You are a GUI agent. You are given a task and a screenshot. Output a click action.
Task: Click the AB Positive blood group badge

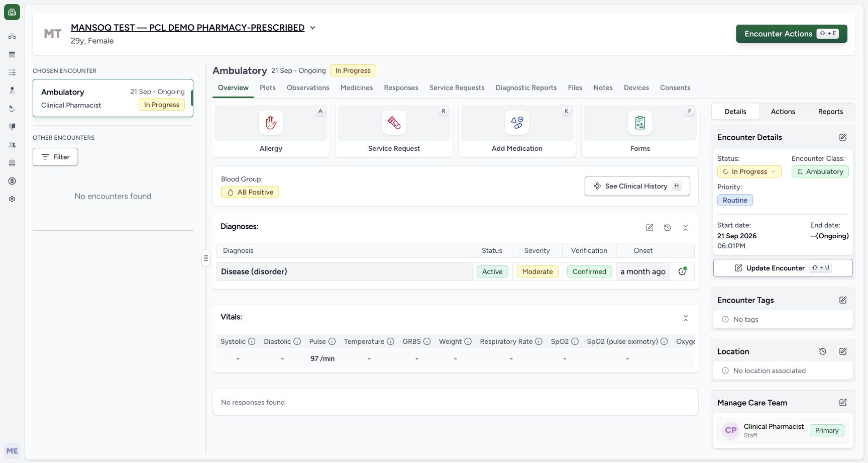250,192
